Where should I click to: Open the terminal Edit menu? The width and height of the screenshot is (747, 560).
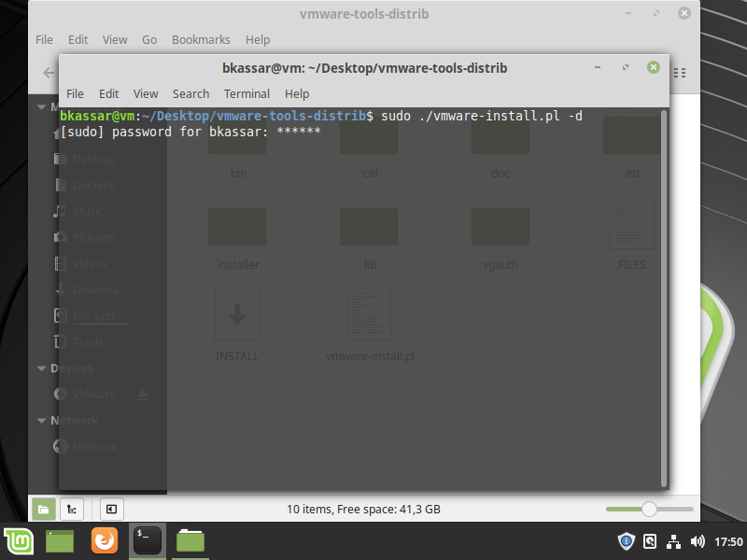(x=108, y=94)
